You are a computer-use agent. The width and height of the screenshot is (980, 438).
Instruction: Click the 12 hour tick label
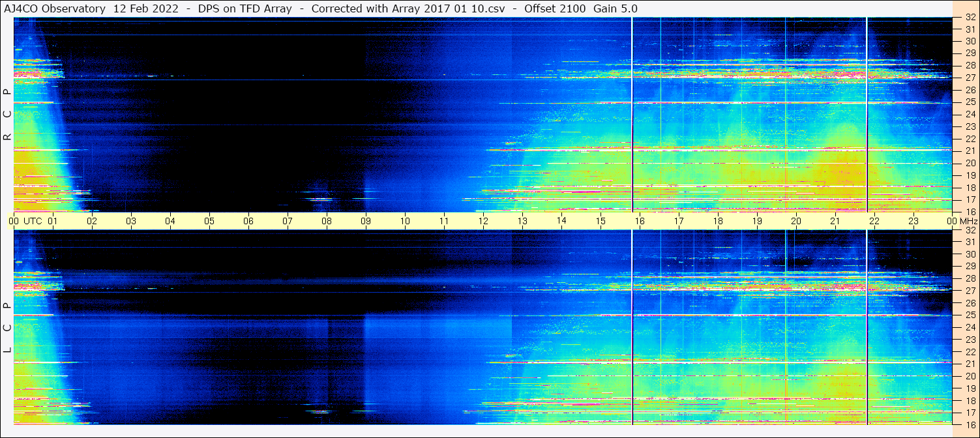[483, 221]
